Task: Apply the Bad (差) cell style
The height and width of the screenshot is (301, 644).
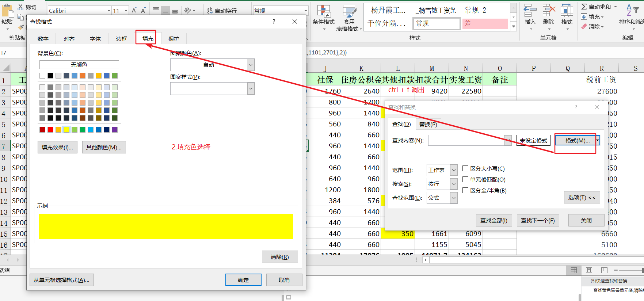Action: (485, 24)
